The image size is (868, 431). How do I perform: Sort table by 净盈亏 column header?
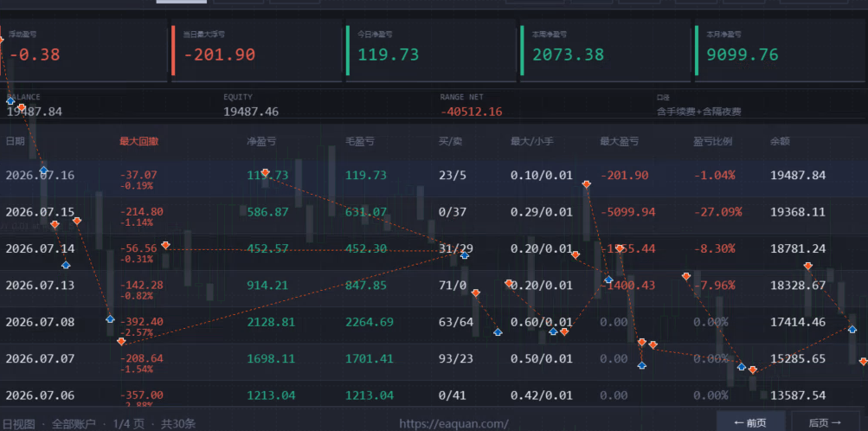(261, 141)
